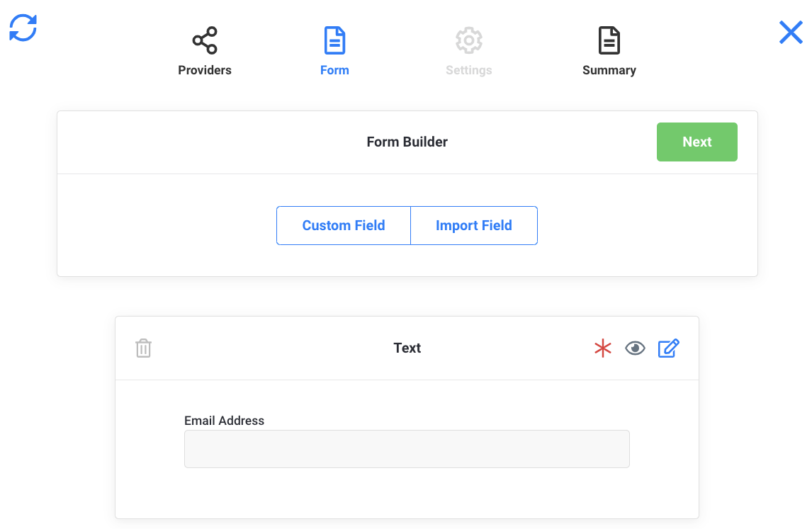Click the Settings step label
The height and width of the screenshot is (529, 812).
[x=468, y=70]
